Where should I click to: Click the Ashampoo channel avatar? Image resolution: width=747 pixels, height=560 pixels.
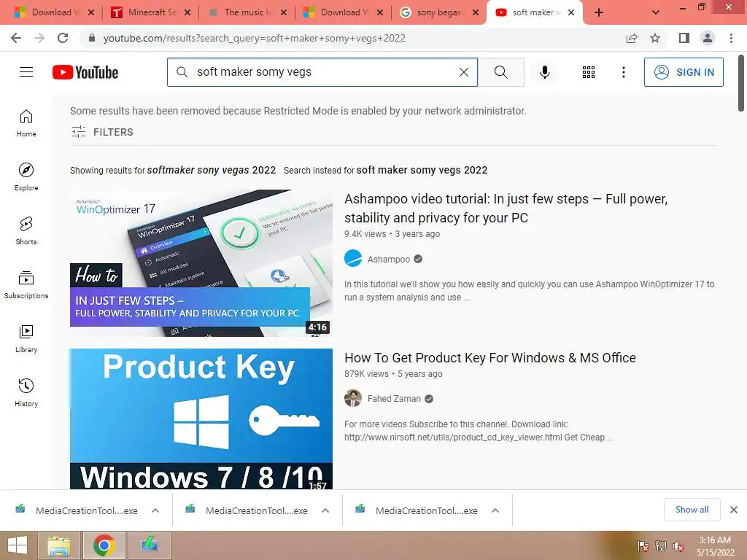coord(353,259)
